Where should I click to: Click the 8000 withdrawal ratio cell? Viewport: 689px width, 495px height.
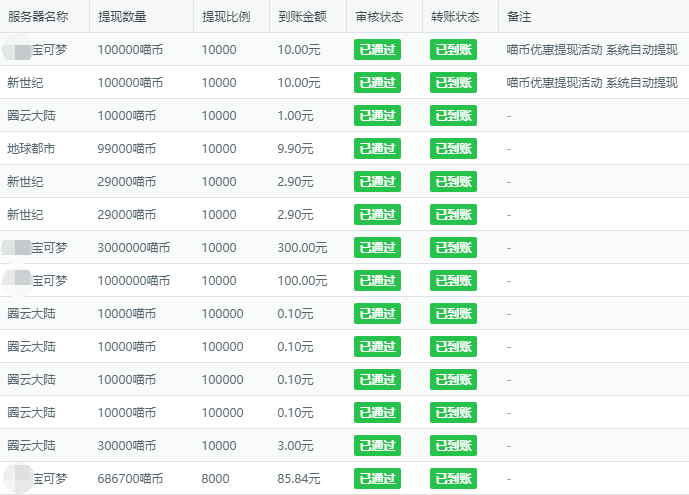coord(215,479)
